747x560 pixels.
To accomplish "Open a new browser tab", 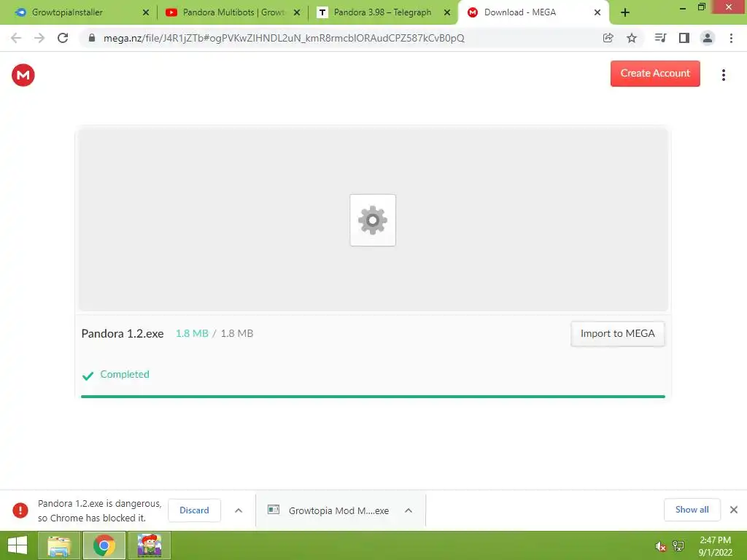I will click(x=625, y=12).
